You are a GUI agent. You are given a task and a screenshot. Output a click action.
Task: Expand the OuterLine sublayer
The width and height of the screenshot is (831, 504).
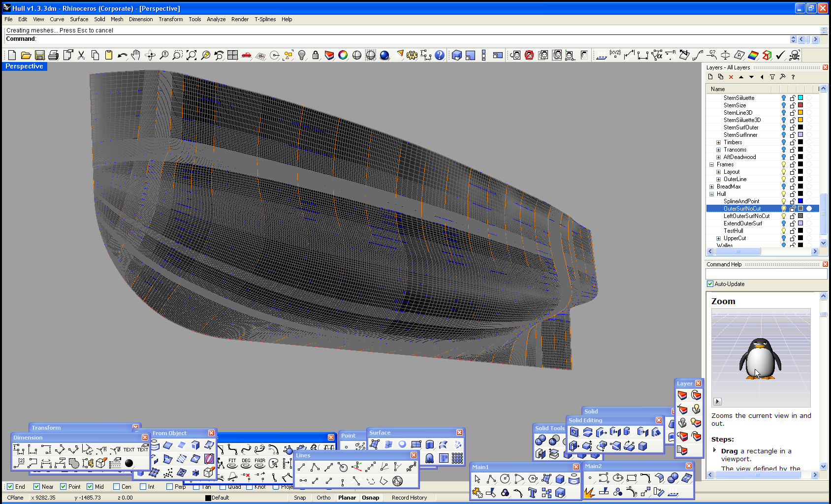(x=718, y=179)
